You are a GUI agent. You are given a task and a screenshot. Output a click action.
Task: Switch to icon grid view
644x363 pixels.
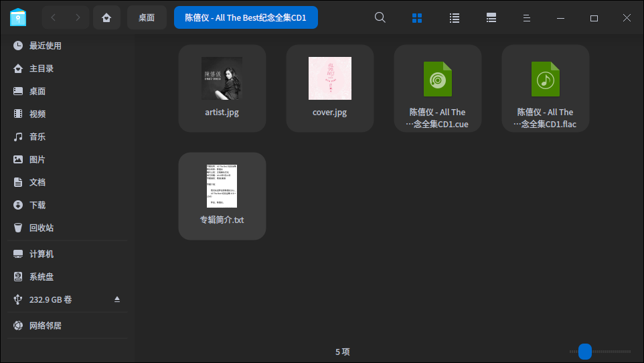(x=417, y=18)
